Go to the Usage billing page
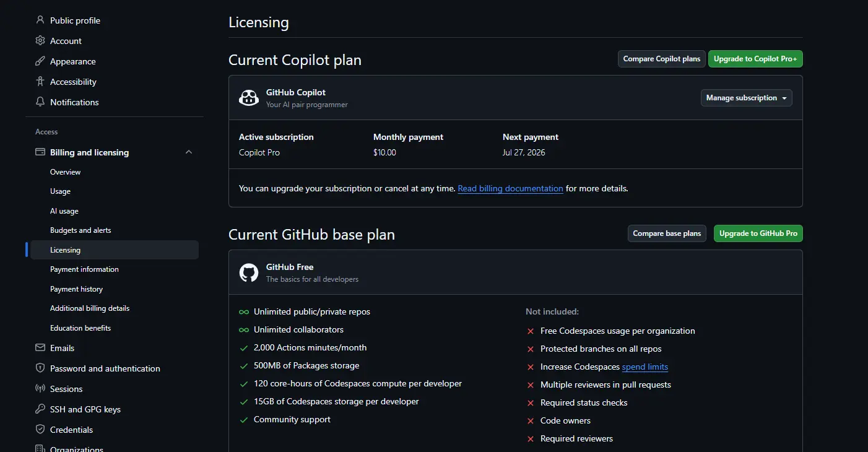The image size is (868, 452). (61, 191)
